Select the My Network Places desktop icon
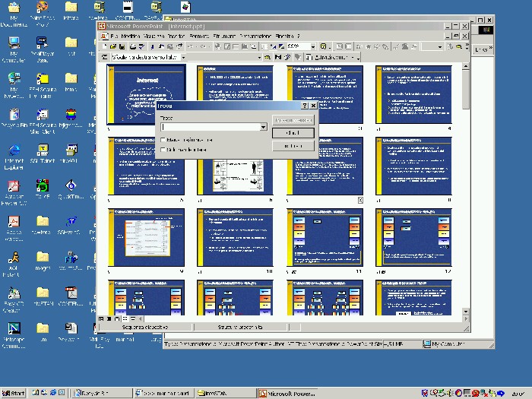Image resolution: width=532 pixels, height=399 pixels. [x=14, y=85]
